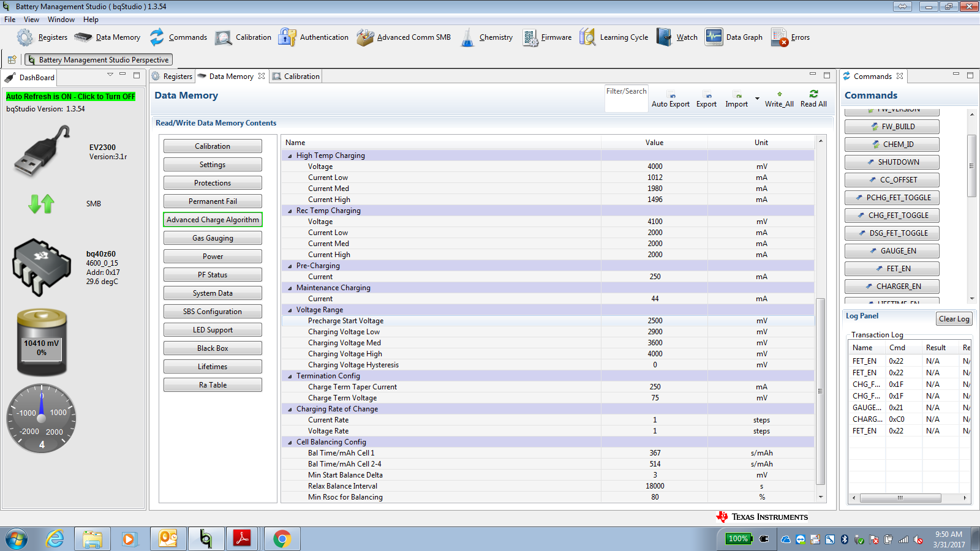Switch to the Calibration tab
This screenshot has height=551, width=980.
pyautogui.click(x=296, y=77)
